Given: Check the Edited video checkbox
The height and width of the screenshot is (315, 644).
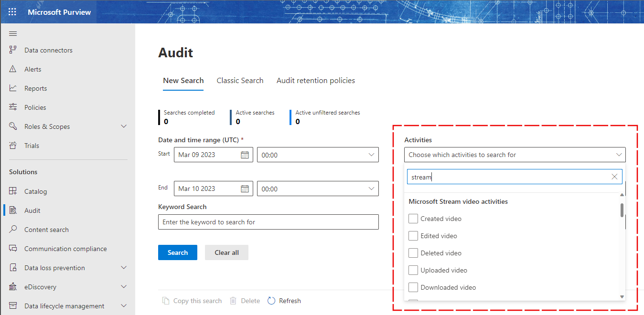Looking at the screenshot, I should [413, 236].
